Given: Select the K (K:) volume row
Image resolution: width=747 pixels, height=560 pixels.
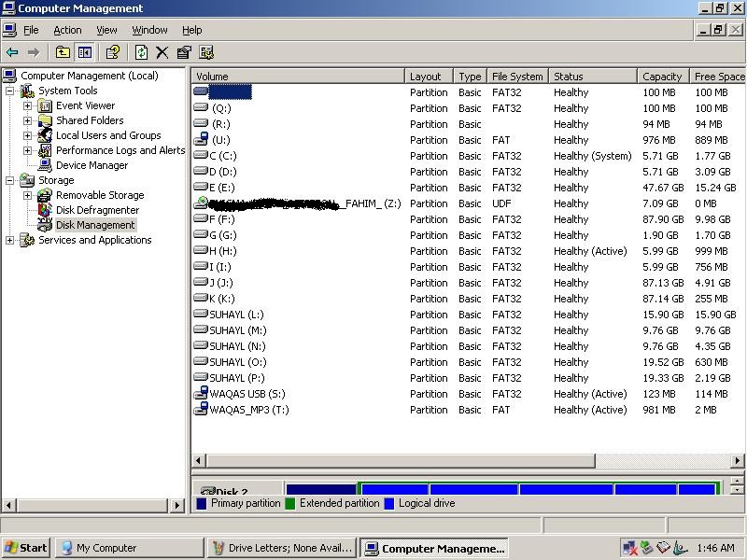Looking at the screenshot, I should [x=469, y=299].
